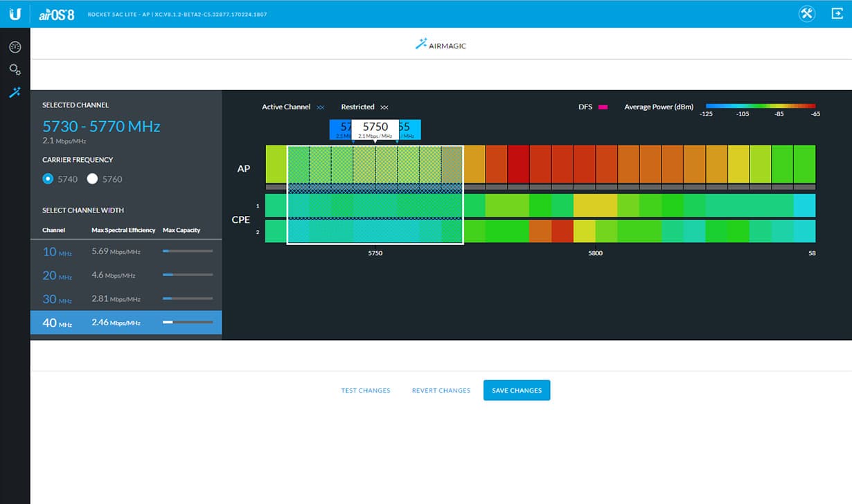Viewport: 852px width, 504px height.
Task: Click the AP row label
Action: (244, 168)
